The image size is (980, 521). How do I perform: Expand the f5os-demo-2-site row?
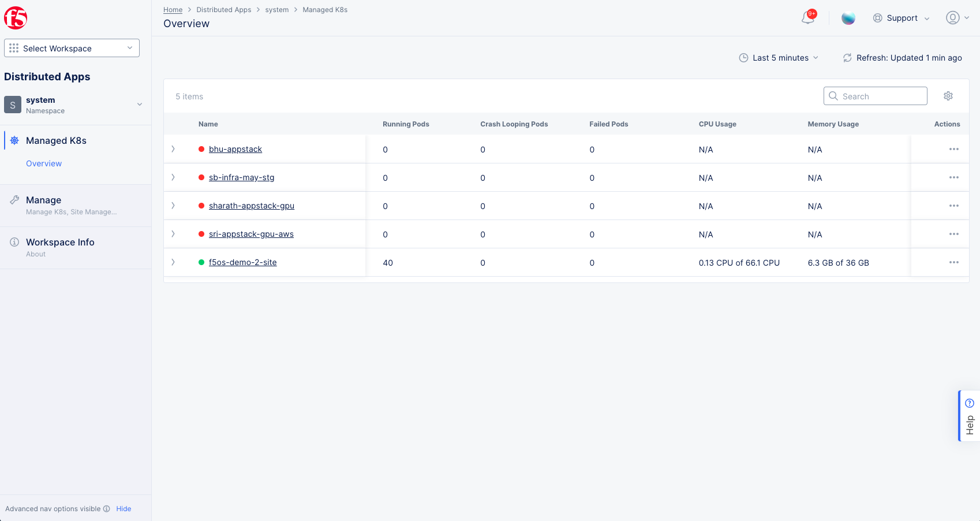click(x=173, y=262)
